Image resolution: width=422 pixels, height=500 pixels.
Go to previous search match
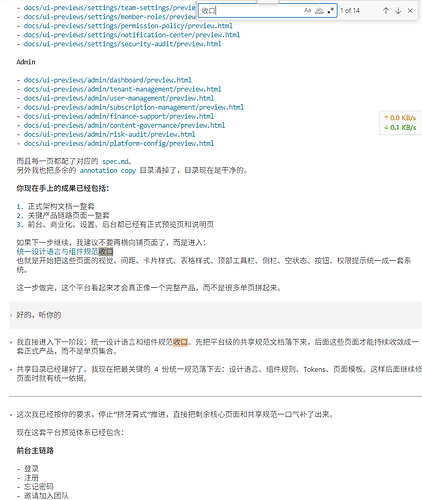[386, 11]
